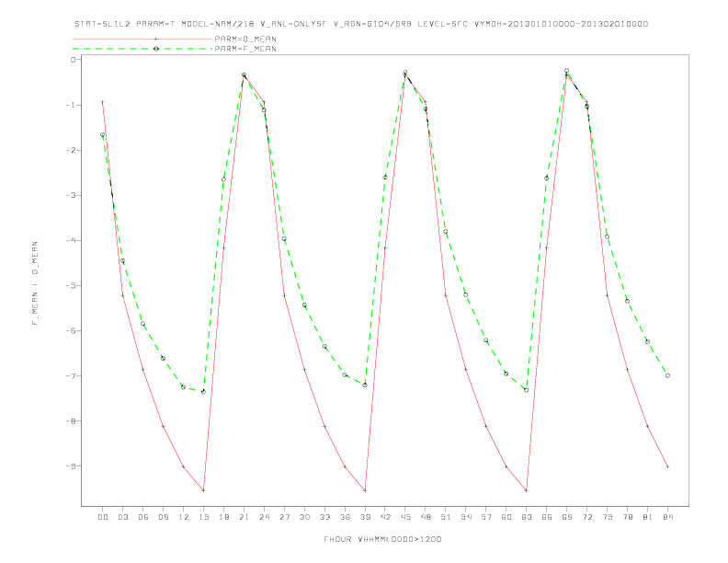Click x-axis tick label 54
Screen dimensions: 728x563
click(x=466, y=517)
